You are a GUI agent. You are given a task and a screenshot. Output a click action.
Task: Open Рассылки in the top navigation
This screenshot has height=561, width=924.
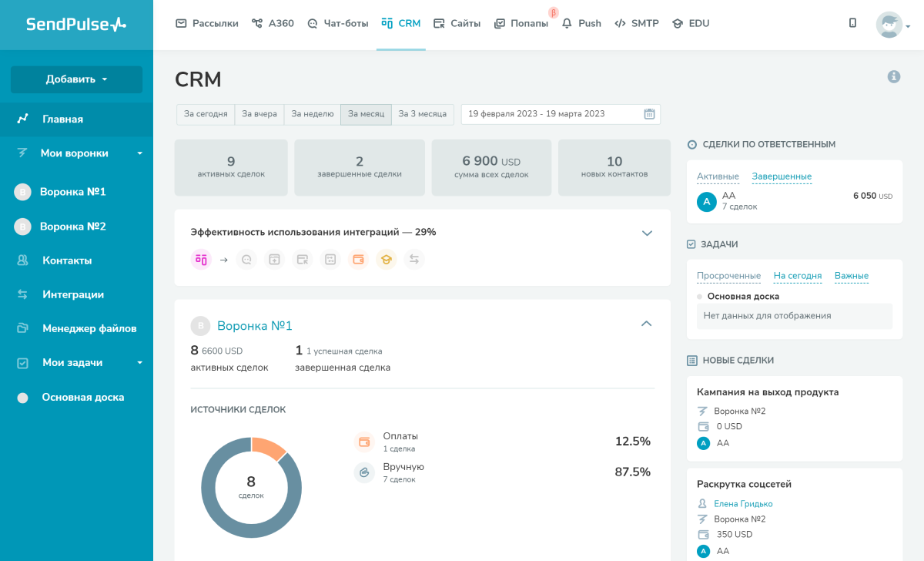click(x=207, y=23)
